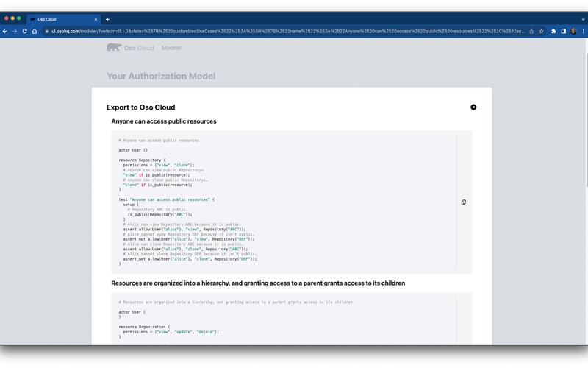Click 'Export to Oso Cloud' dialog title
The height and width of the screenshot is (368, 588).
(x=140, y=107)
